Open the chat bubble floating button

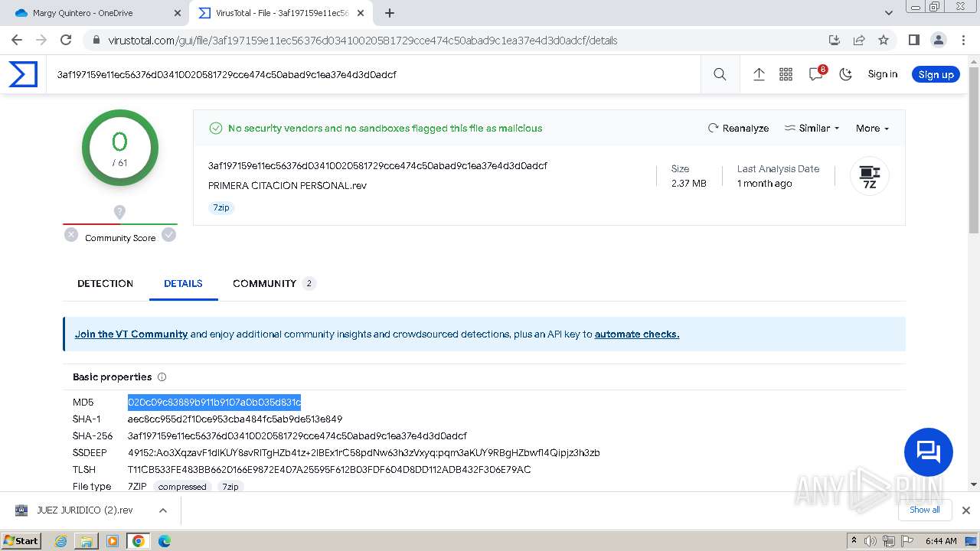click(929, 452)
